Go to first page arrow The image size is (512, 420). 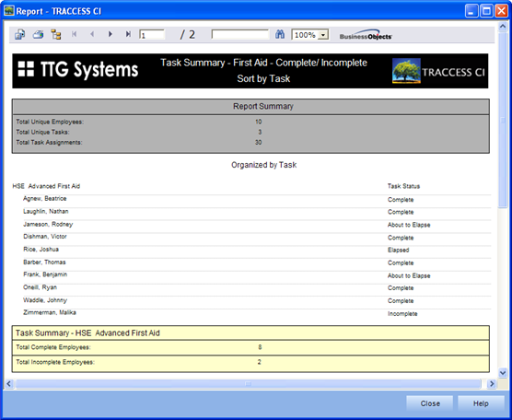pos(74,34)
